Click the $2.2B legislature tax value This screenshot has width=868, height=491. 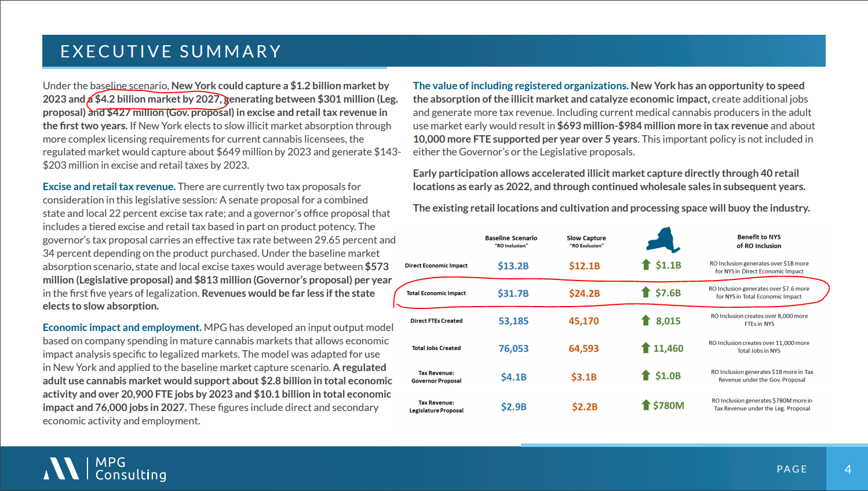[585, 407]
